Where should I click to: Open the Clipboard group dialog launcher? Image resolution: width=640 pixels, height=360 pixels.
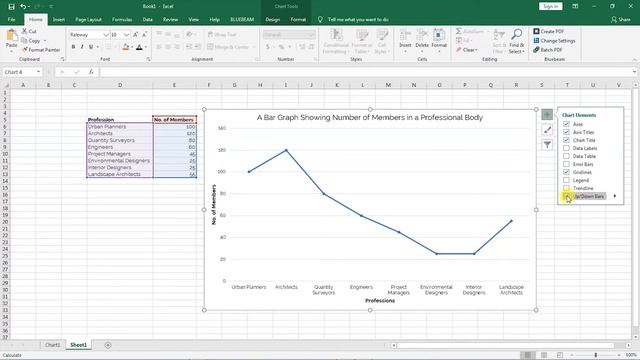point(62,59)
